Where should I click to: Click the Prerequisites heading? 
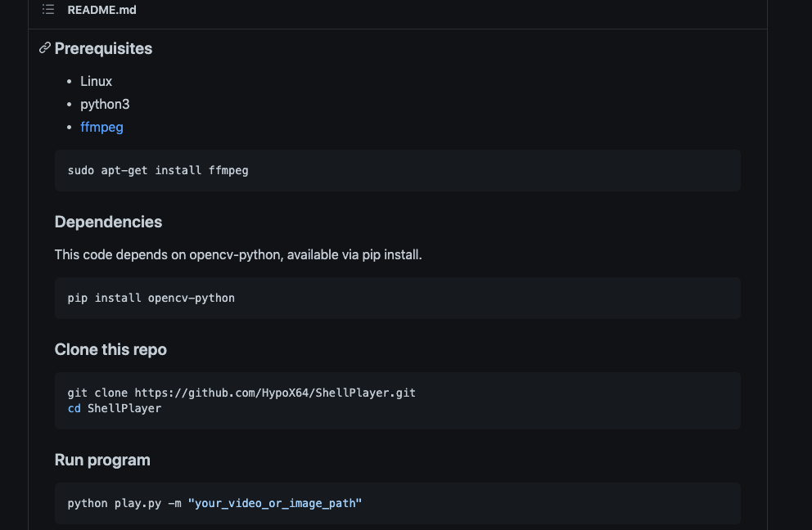[x=103, y=48]
